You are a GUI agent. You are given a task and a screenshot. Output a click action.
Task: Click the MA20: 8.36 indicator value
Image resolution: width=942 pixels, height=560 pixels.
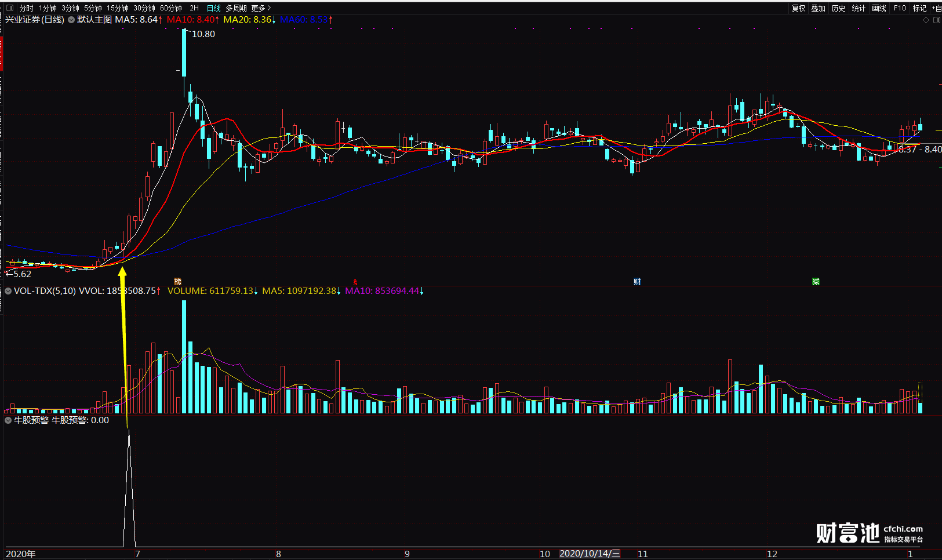tap(248, 20)
